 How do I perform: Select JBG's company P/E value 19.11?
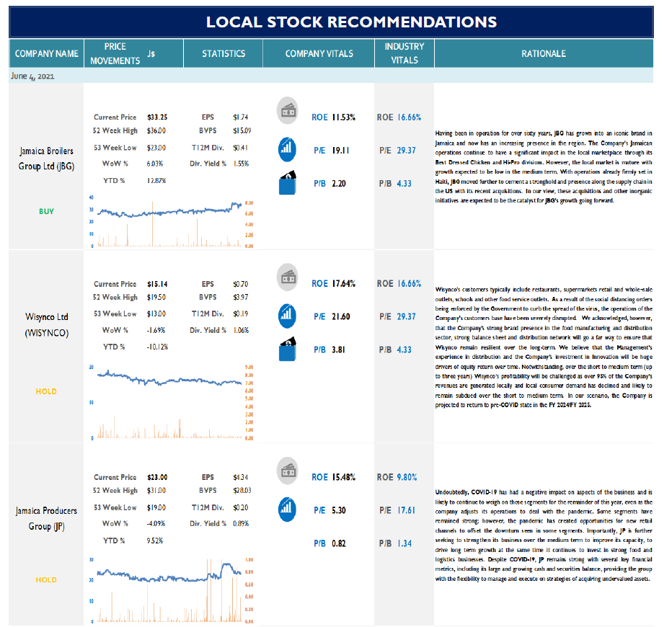click(341, 151)
